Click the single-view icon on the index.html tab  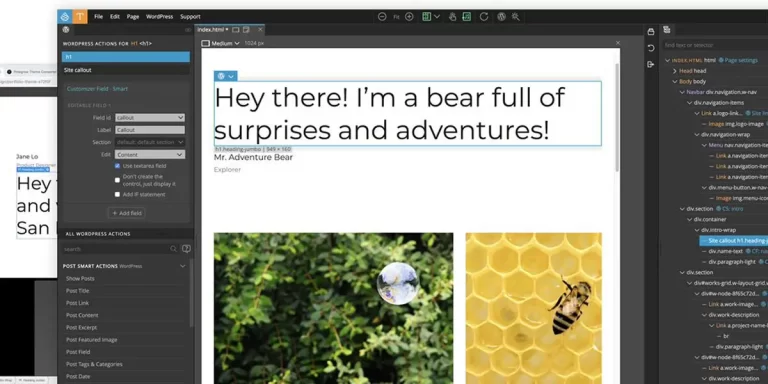(x=236, y=30)
